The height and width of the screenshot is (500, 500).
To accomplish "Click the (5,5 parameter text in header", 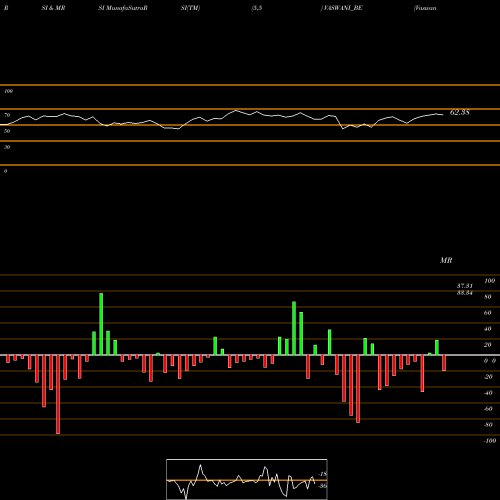I will pos(257,8).
